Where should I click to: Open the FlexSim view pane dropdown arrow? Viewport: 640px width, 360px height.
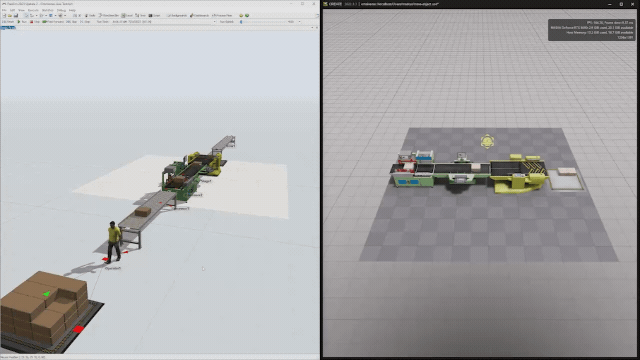312,27
